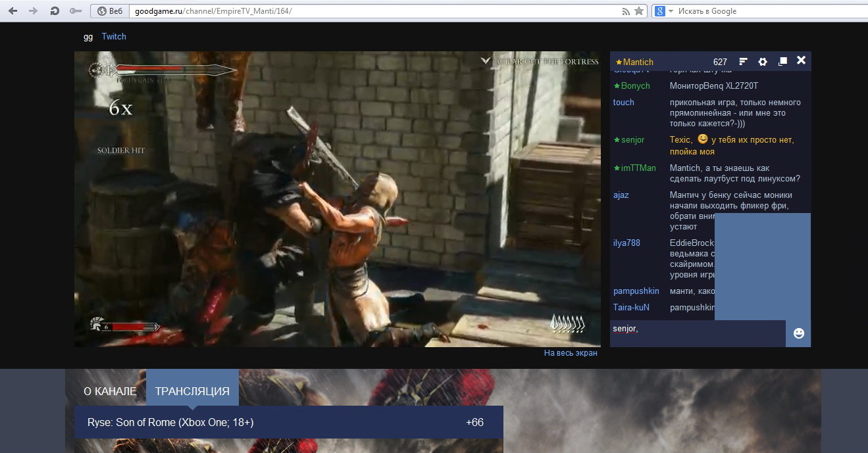
Task: Click message 'МониторBenq XL2720T'
Action: coord(714,86)
